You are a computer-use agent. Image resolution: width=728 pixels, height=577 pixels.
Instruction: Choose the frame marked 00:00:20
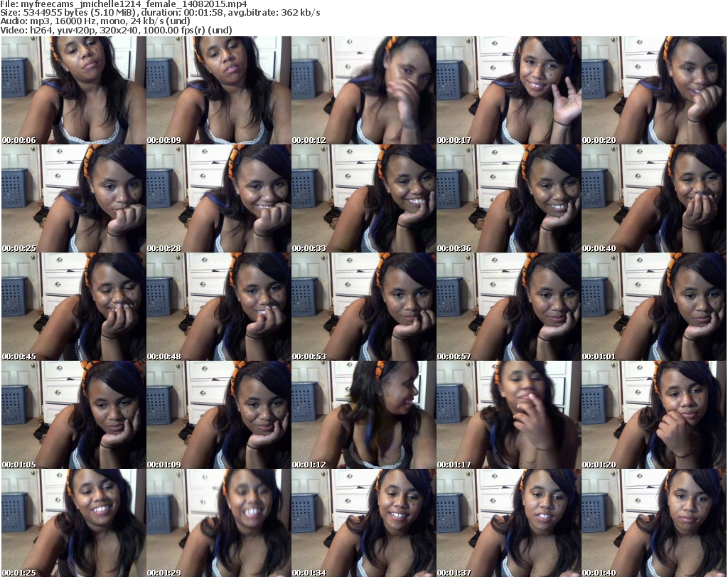[x=654, y=90]
